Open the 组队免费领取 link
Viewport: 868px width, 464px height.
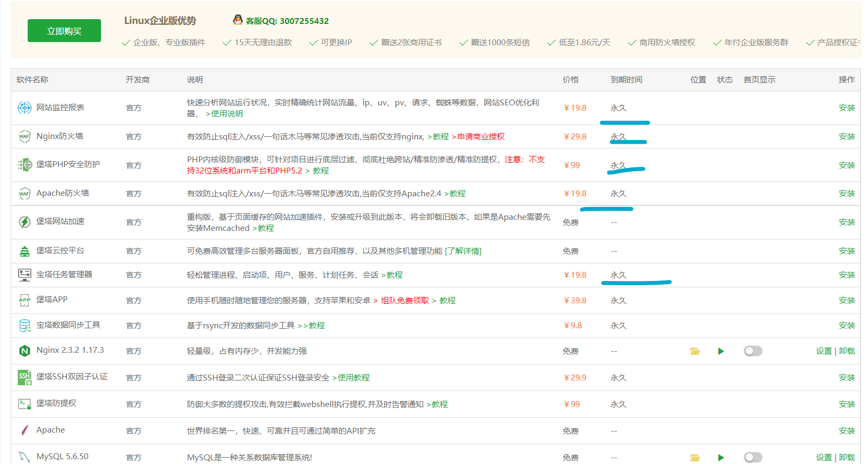pos(405,301)
